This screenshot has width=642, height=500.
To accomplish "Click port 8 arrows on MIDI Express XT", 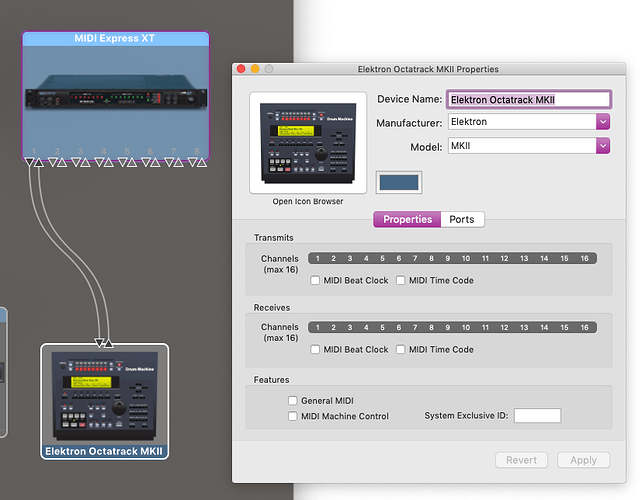I will pos(197,161).
